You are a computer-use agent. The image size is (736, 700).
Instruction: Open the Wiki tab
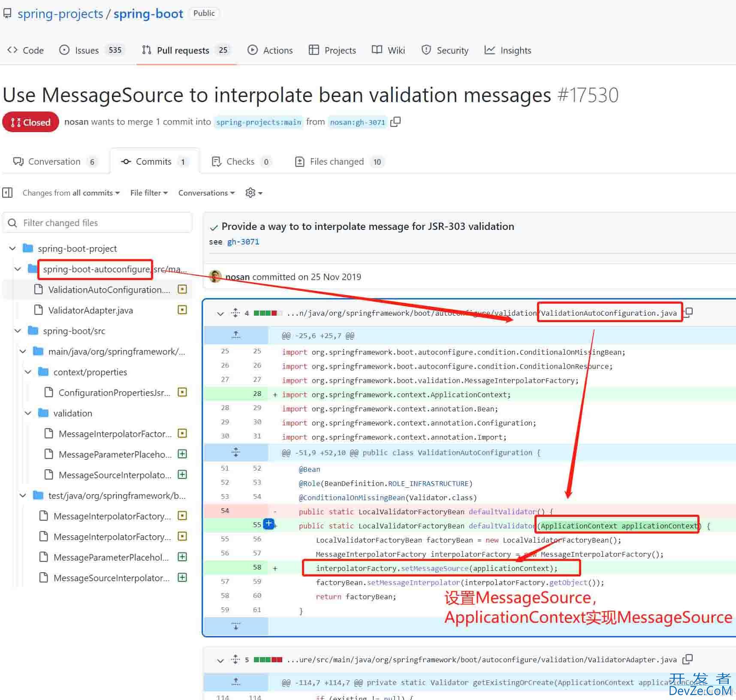389,50
